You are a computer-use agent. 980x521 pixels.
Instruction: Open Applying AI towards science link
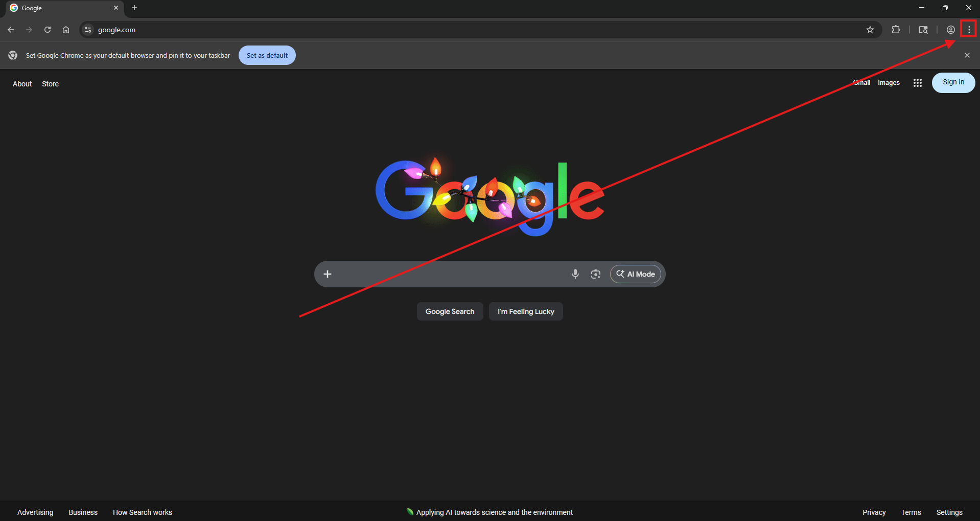tap(490, 512)
